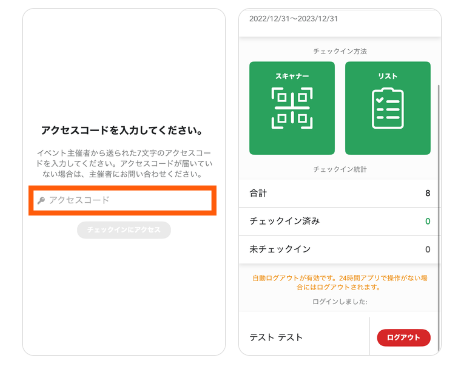Click the アクセスコードを入力してください heading
Screen dimensions: 473x372
coord(122,130)
